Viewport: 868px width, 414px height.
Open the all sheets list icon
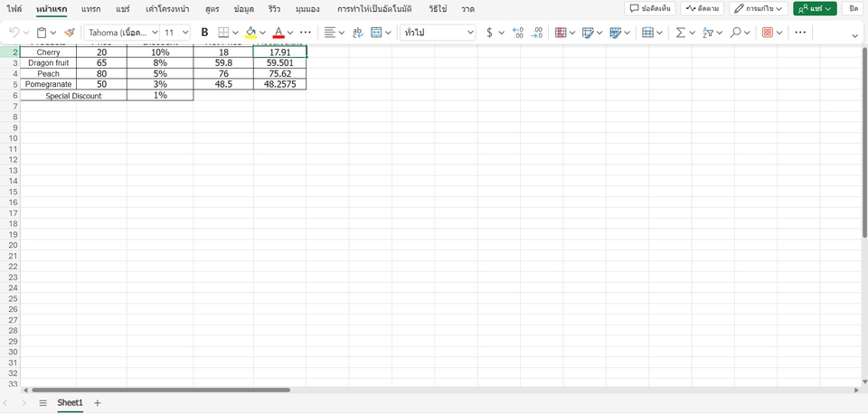(x=42, y=403)
